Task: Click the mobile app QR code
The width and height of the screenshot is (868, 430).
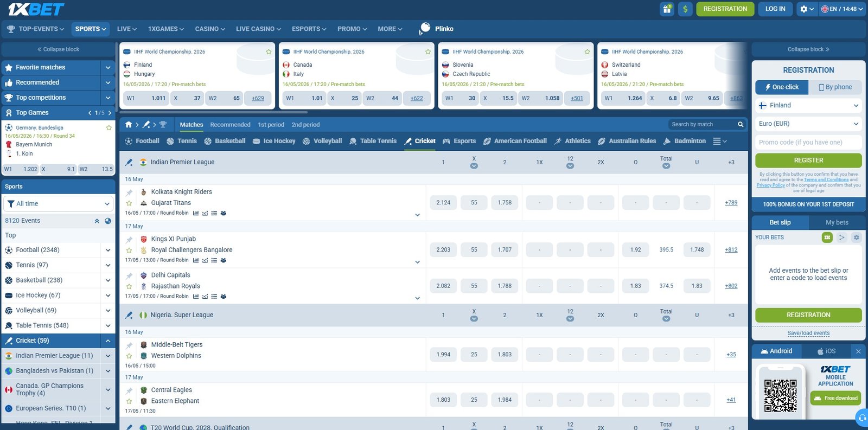Action: (781, 396)
